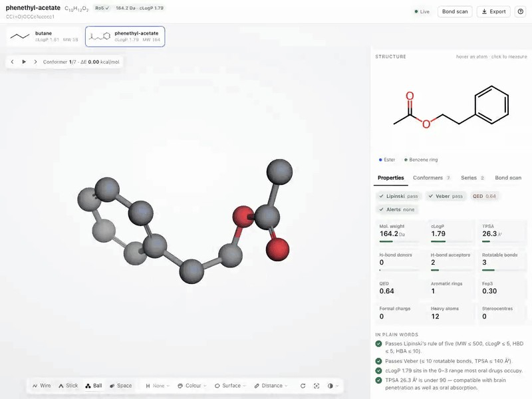
Task: Switch to Stick display style
Action: (68, 386)
